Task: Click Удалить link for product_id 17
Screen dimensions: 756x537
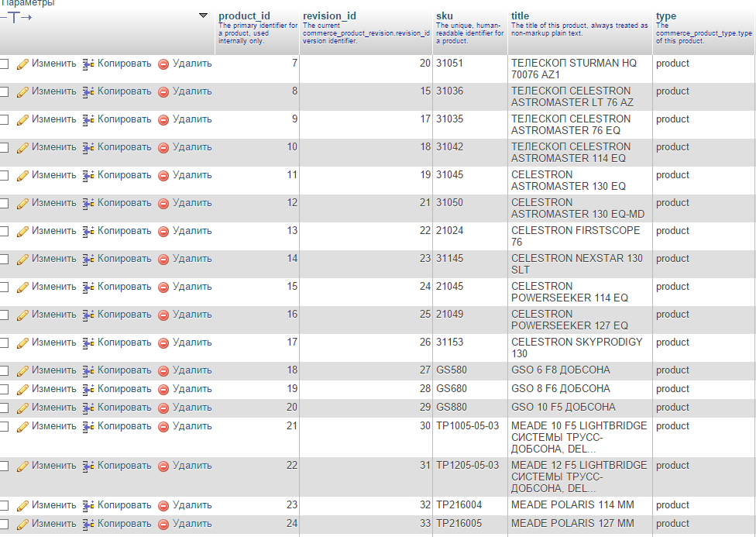Action: coord(192,343)
